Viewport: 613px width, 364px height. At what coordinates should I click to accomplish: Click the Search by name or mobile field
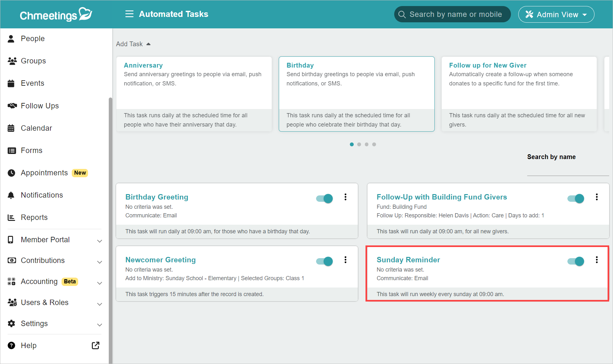[x=452, y=14]
